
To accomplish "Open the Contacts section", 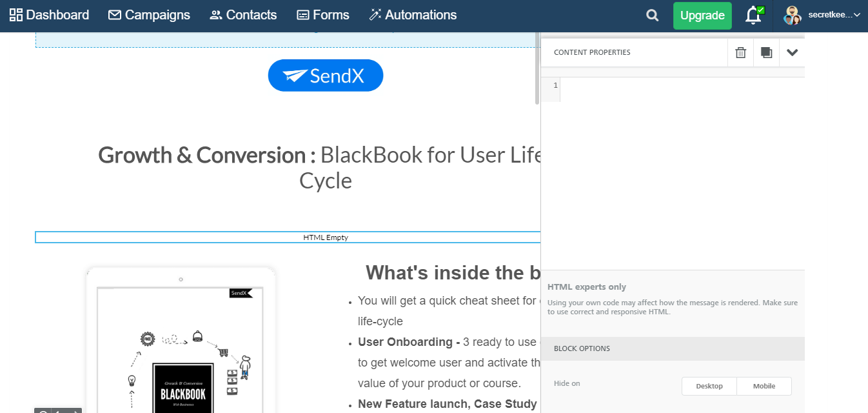I will 243,15.
